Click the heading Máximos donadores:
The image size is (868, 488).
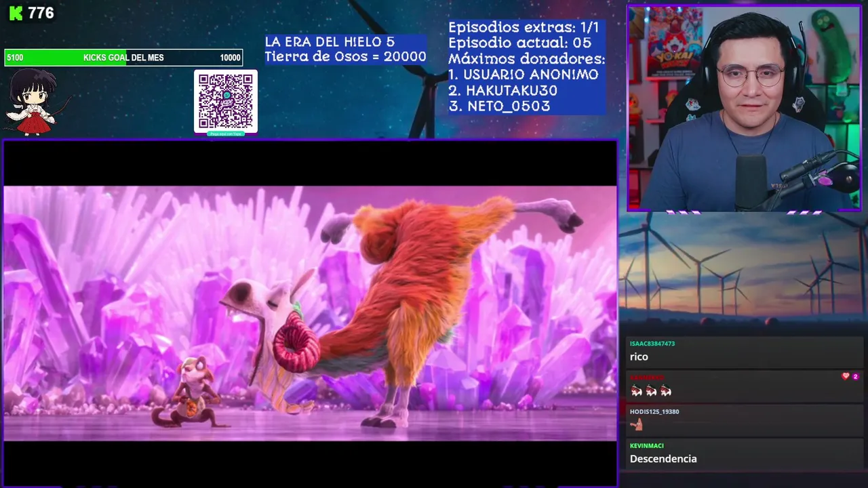point(526,59)
